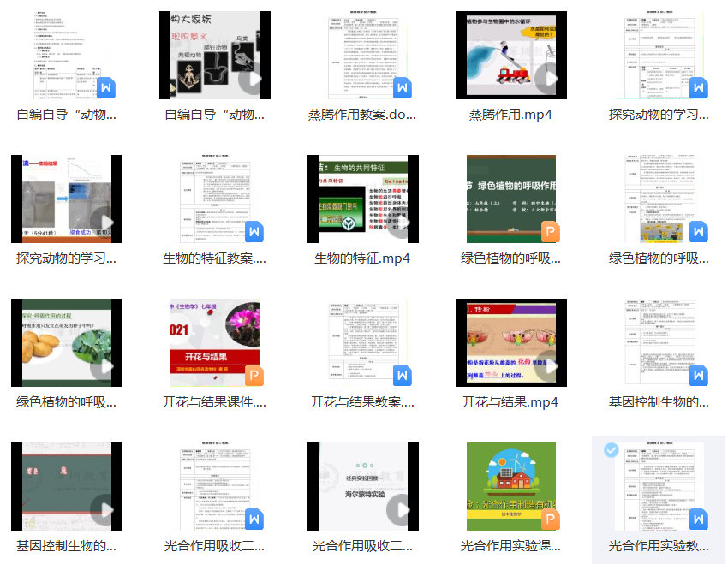This screenshot has height=564, width=728.
Task: Select the 基因控制生物的 Word document thumbnail
Action: tap(659, 342)
